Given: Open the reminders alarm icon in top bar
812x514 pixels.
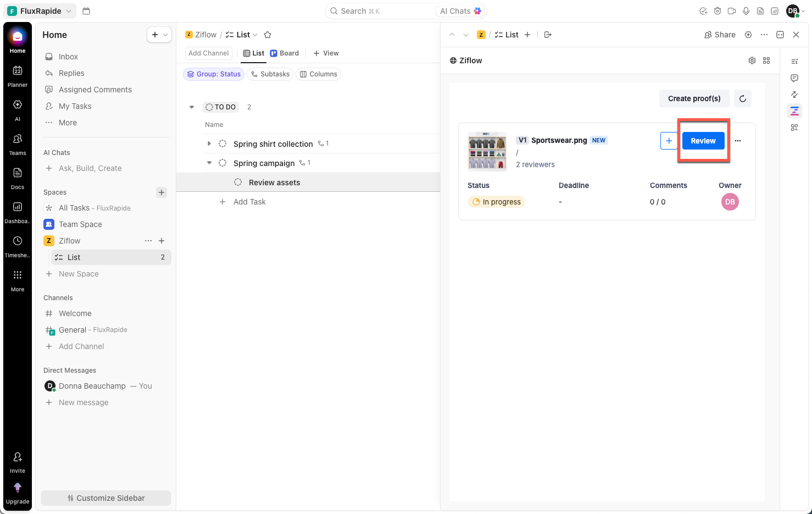Looking at the screenshot, I should [718, 11].
